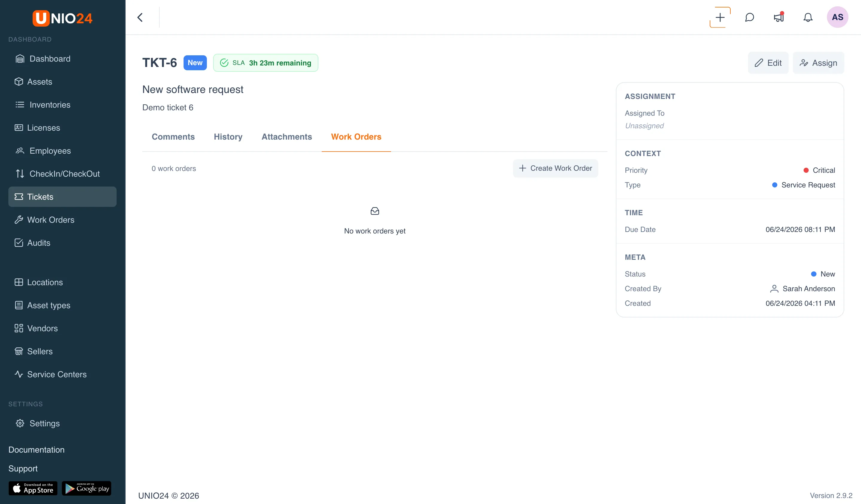861x504 pixels.
Task: Click the No work orders yet message
Action: [375, 231]
